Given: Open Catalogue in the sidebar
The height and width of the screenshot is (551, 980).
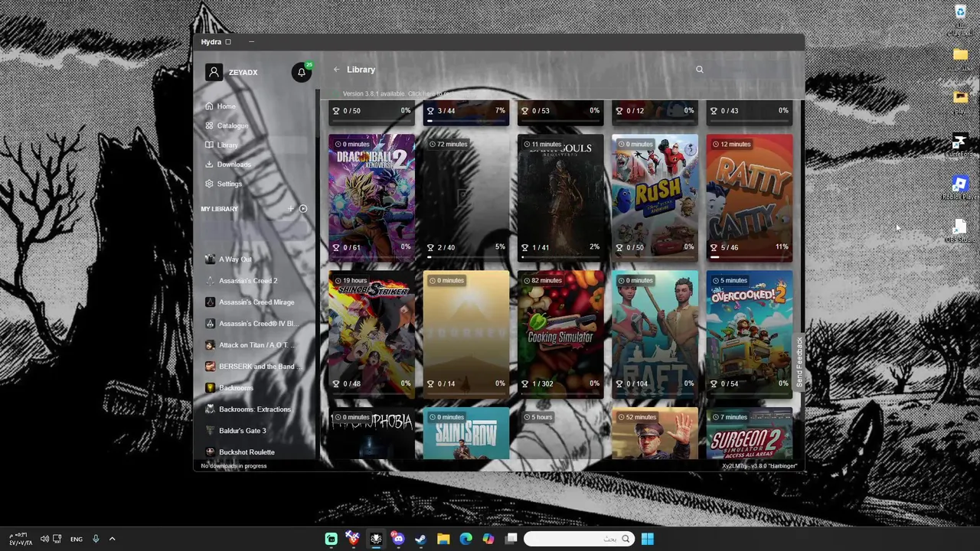Looking at the screenshot, I should tap(255, 126).
